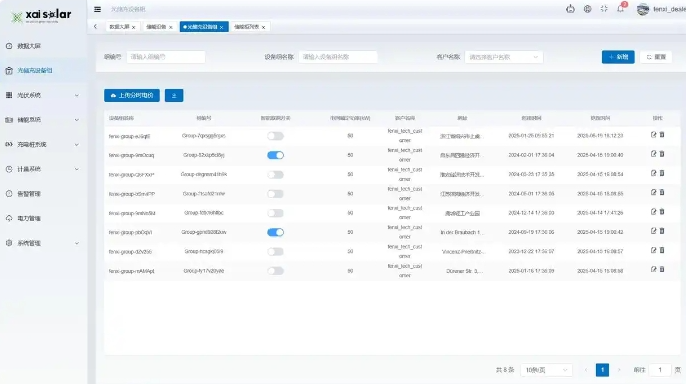The width and height of the screenshot is (686, 384).
Task: Select 光储充设备组 in the sidebar
Action: click(35, 70)
